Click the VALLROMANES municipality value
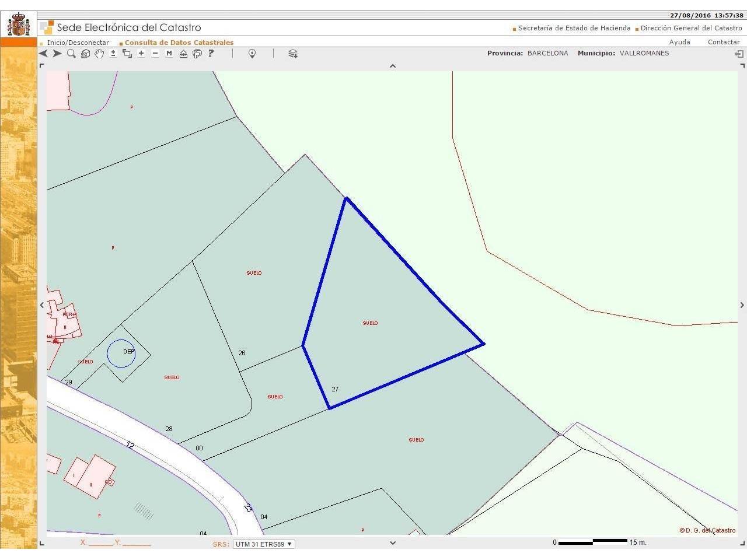Viewport: 747px width, 560px height. (x=644, y=53)
